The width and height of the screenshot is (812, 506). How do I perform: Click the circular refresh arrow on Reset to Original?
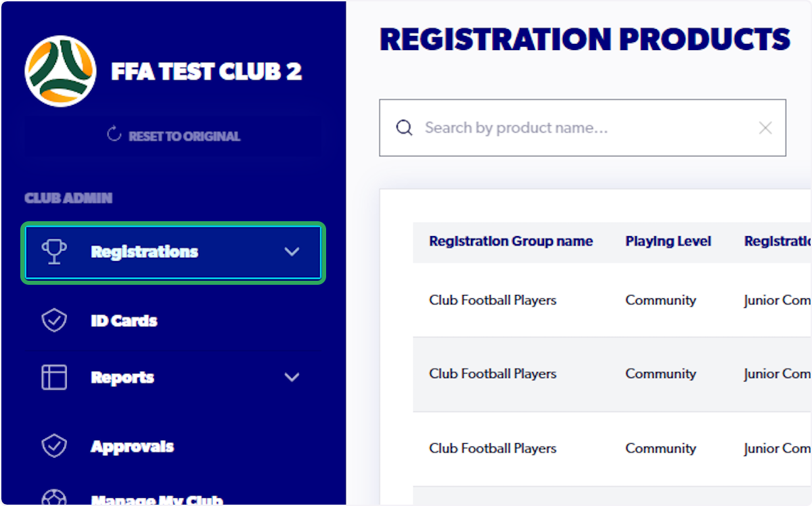(115, 135)
